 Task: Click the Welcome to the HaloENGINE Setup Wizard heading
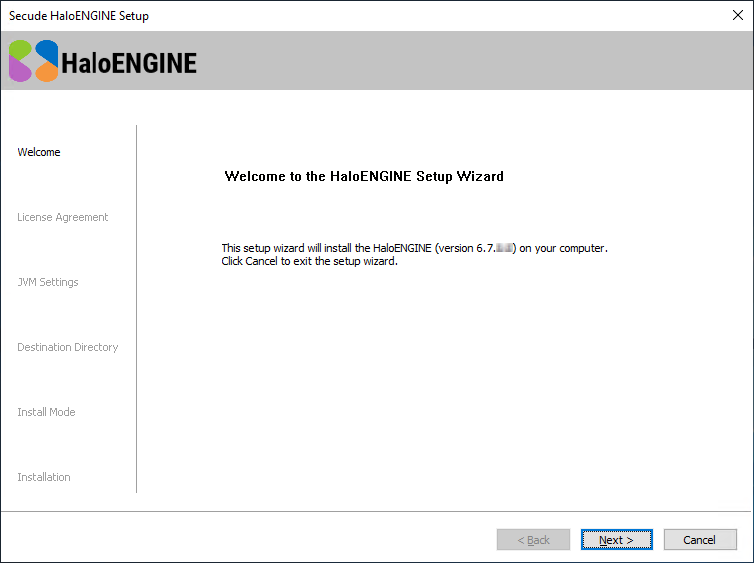click(x=364, y=176)
